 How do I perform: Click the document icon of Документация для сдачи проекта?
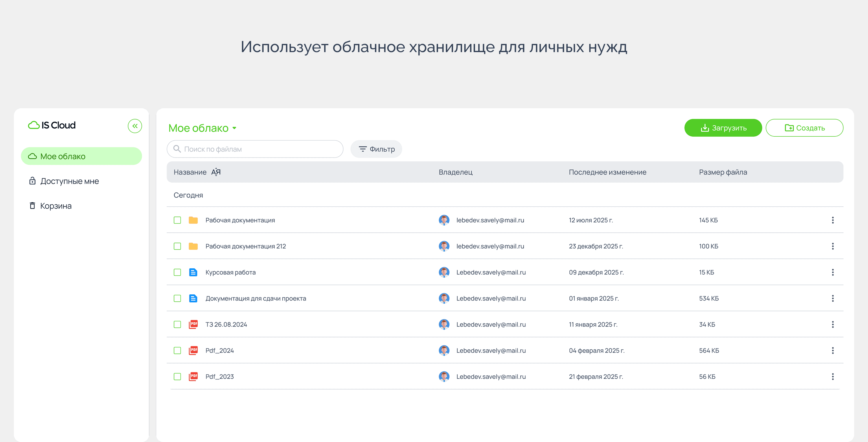point(193,298)
